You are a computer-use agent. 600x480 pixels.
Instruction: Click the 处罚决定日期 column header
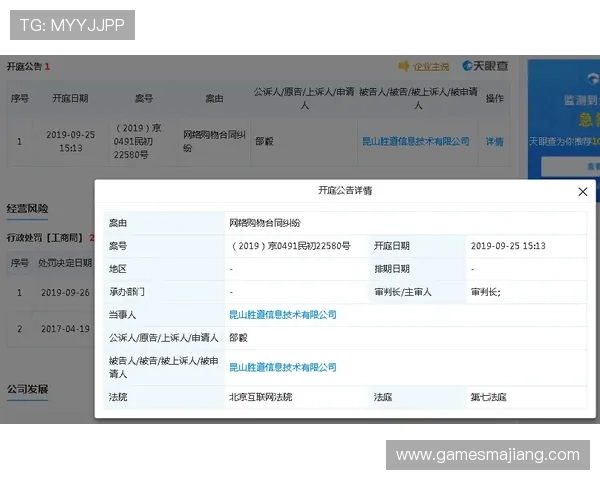point(65,263)
